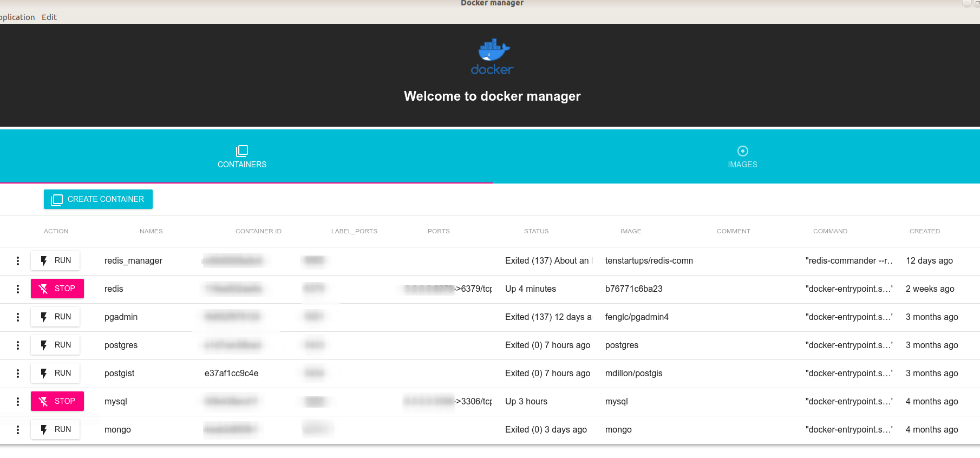Click the 'Up 4 minutes' status
The height and width of the screenshot is (458, 980).
[531, 289]
